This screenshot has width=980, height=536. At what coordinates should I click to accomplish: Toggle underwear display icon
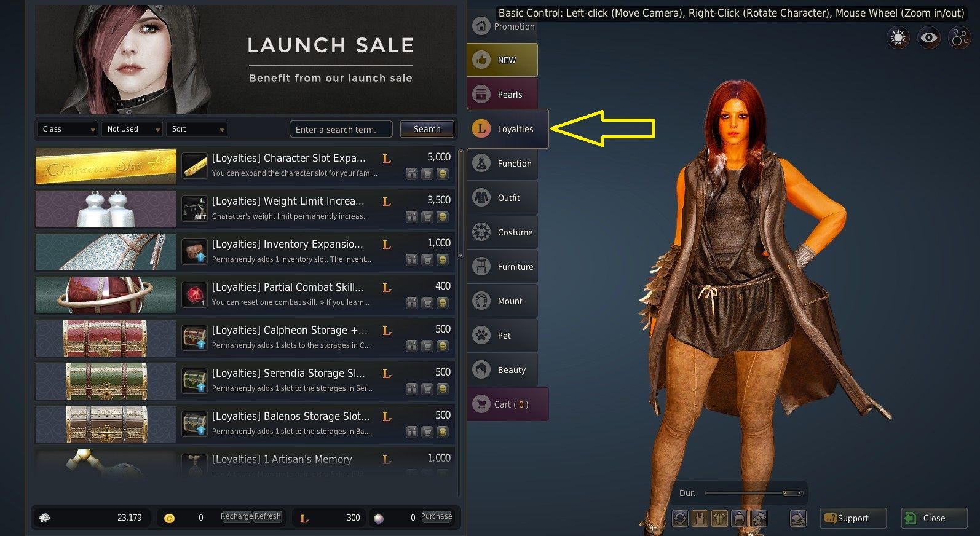[700, 518]
